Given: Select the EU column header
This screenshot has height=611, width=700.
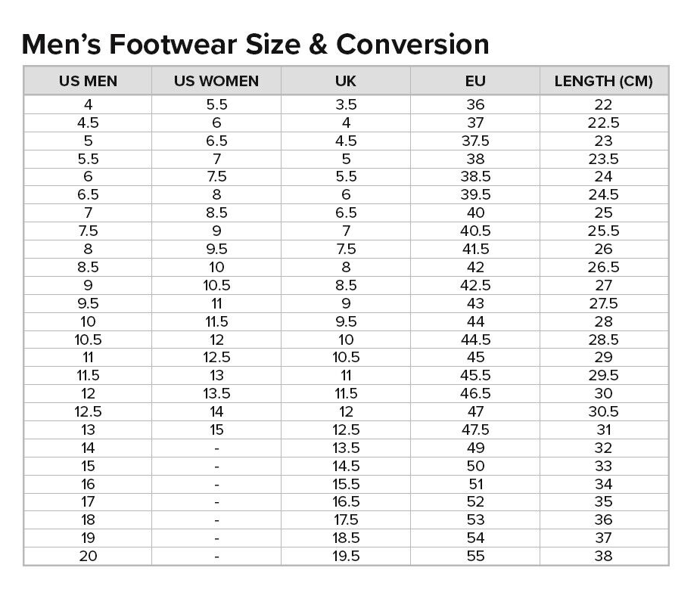Looking at the screenshot, I should (475, 81).
